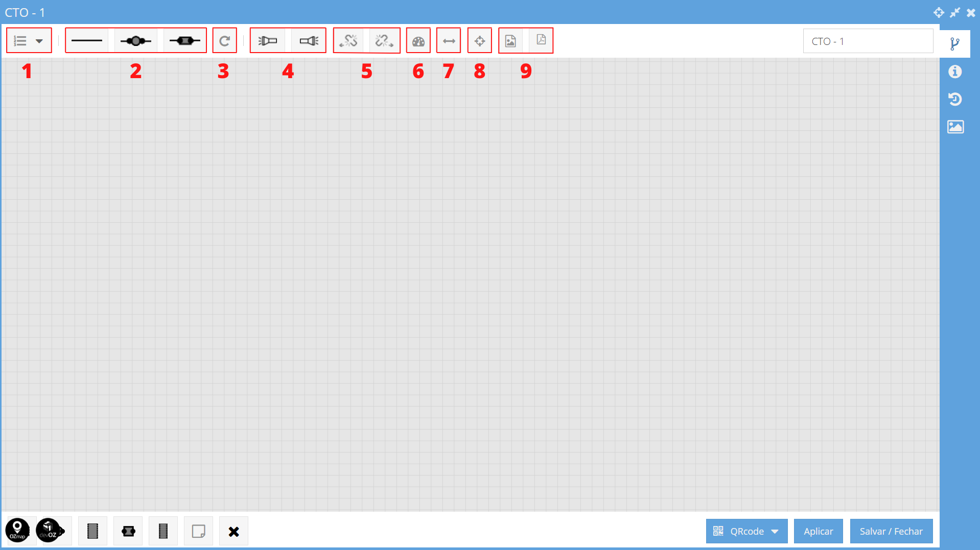Click the Aplicar button
The height and width of the screenshot is (550, 980).
818,531
